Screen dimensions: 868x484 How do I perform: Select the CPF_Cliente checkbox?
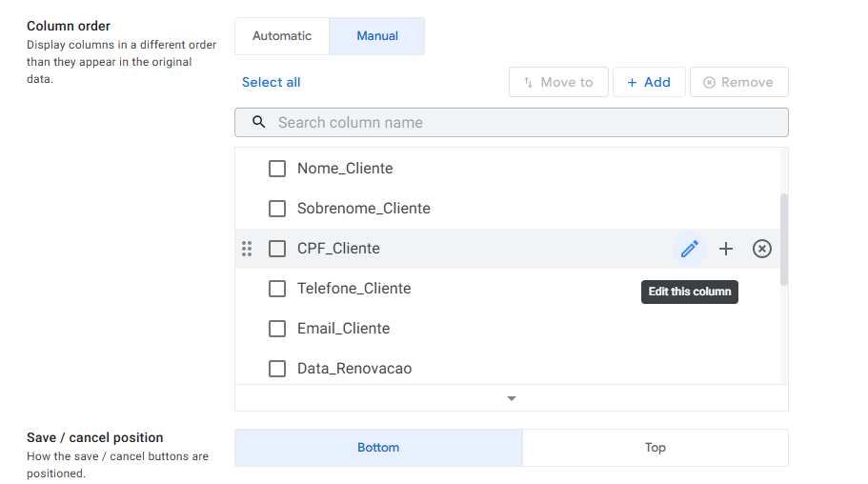(277, 249)
